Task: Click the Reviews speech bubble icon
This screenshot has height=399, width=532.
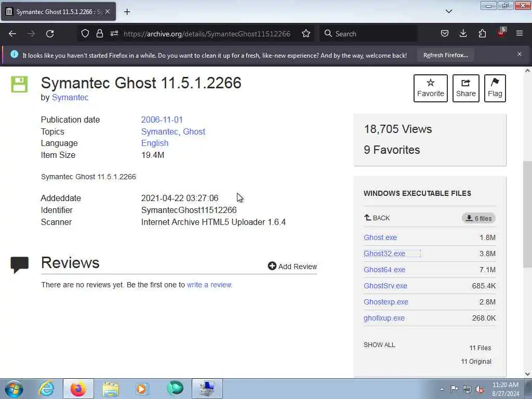Action: point(19,265)
